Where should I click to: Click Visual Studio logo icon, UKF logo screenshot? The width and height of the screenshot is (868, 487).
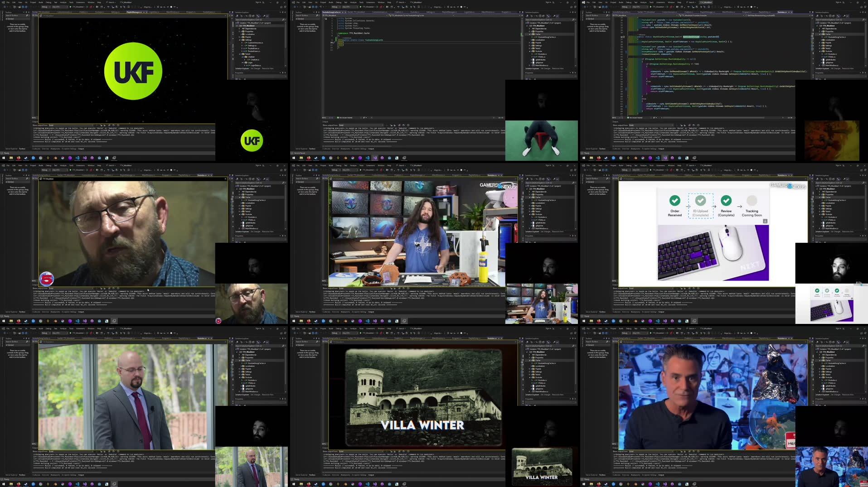pos(3,2)
